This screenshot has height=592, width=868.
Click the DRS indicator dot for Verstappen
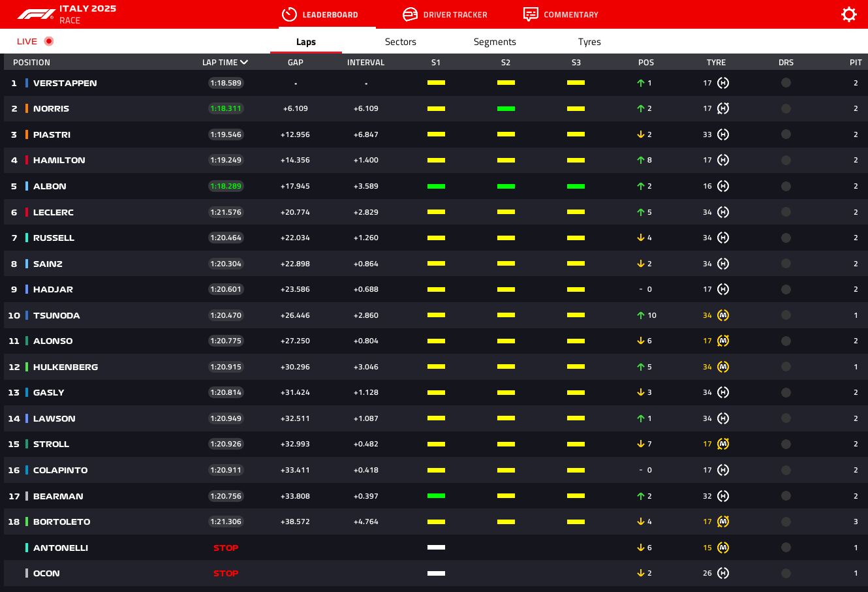(786, 83)
